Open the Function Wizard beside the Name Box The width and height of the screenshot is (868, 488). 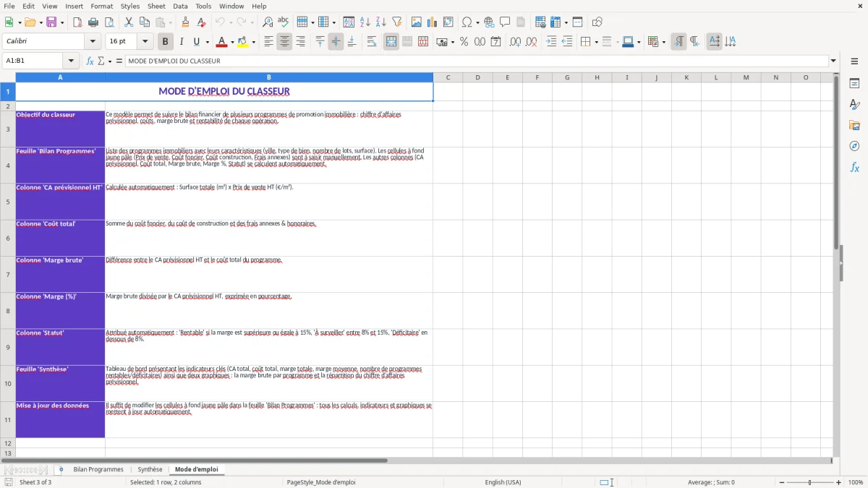90,61
